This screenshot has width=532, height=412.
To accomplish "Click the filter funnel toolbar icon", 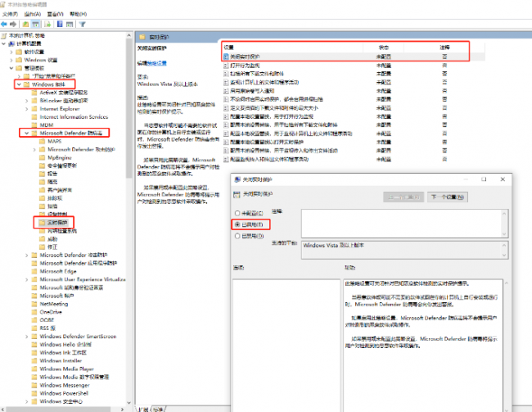I will coord(82,24).
